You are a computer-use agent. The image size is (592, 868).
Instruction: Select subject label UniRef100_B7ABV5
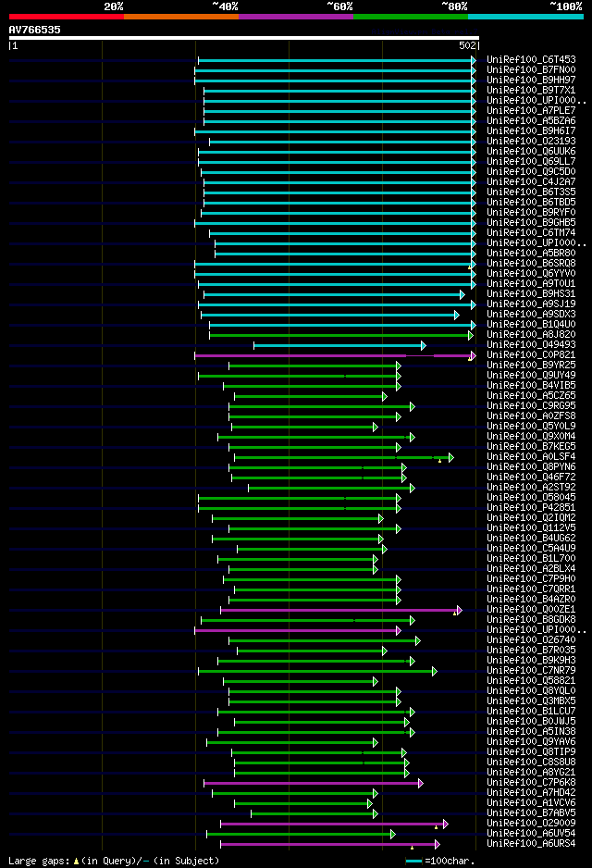pos(531,813)
